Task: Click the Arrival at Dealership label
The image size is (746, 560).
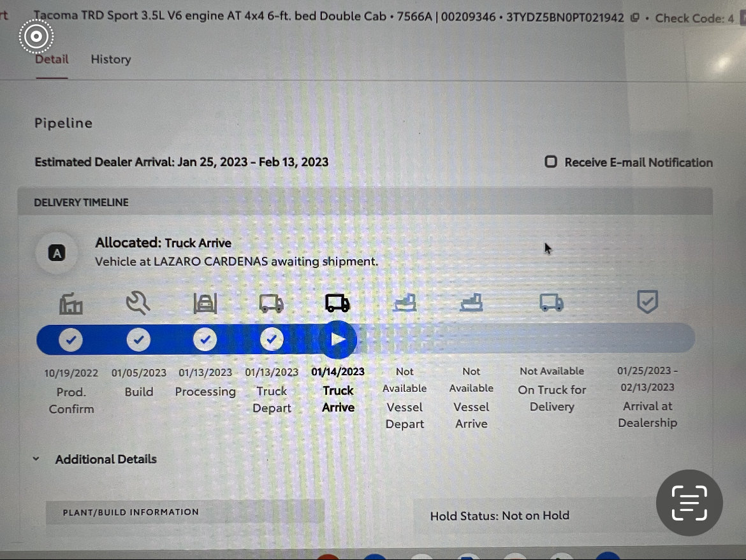Action: (x=648, y=414)
